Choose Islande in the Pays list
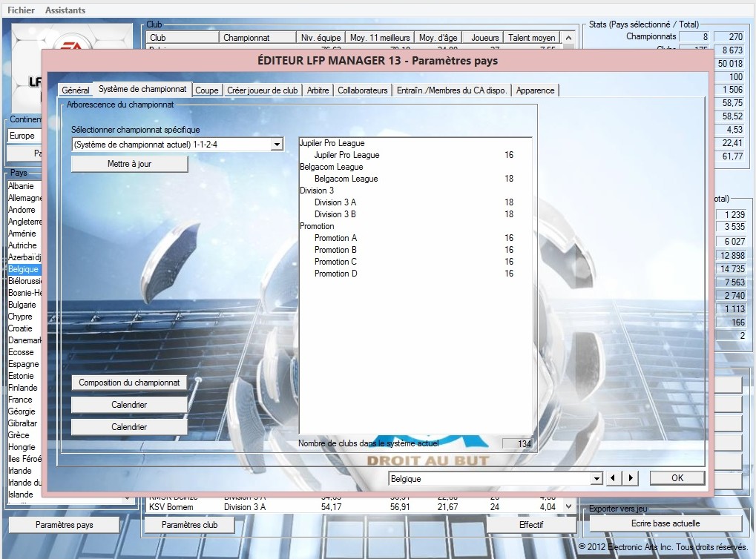Viewport: 756px width, 559px height. 21,494
